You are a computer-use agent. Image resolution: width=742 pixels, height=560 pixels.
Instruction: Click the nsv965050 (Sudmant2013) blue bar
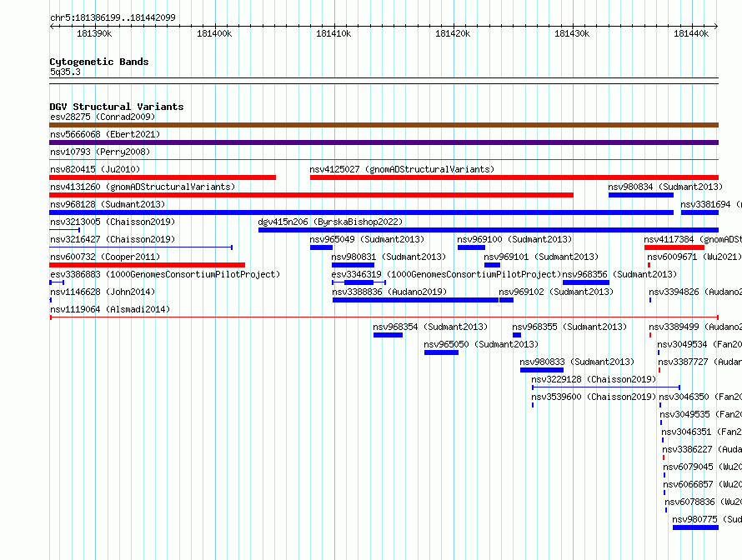pyautogui.click(x=442, y=352)
